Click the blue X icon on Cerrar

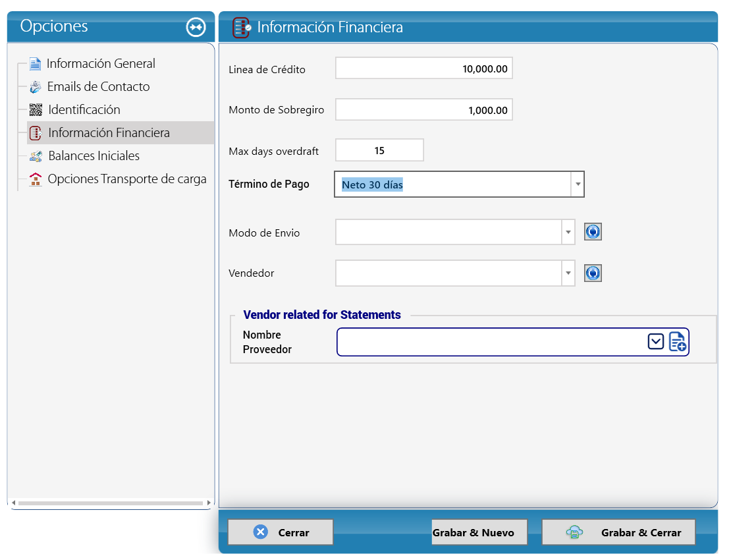coord(261,532)
